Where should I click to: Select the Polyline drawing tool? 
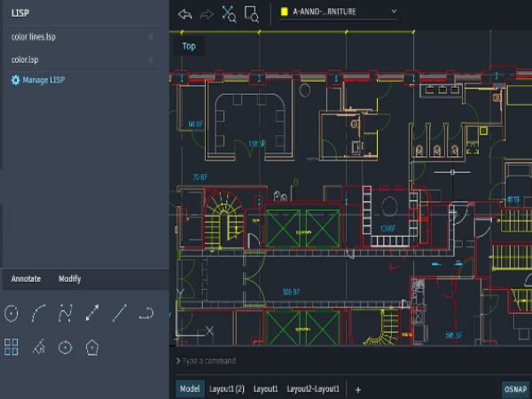pyautogui.click(x=146, y=313)
